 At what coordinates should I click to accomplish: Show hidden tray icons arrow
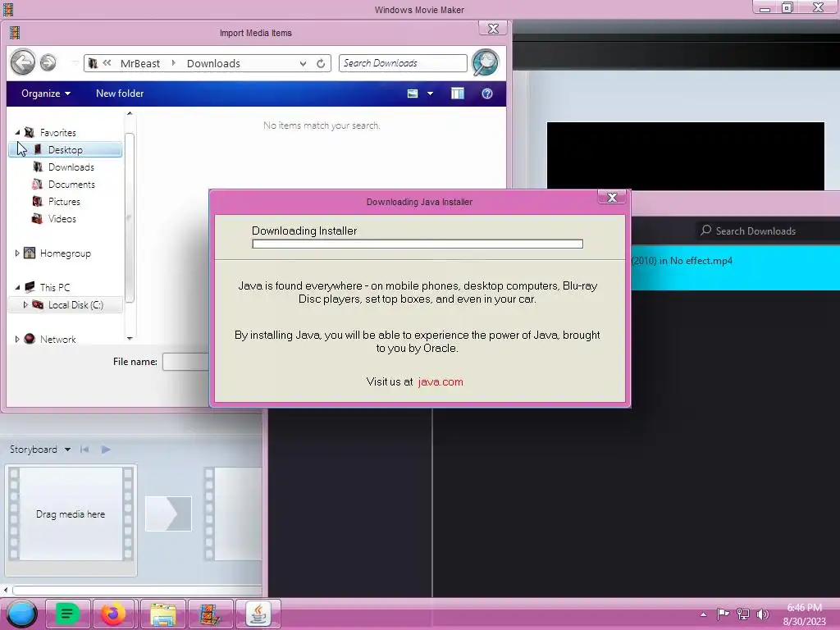(x=703, y=614)
